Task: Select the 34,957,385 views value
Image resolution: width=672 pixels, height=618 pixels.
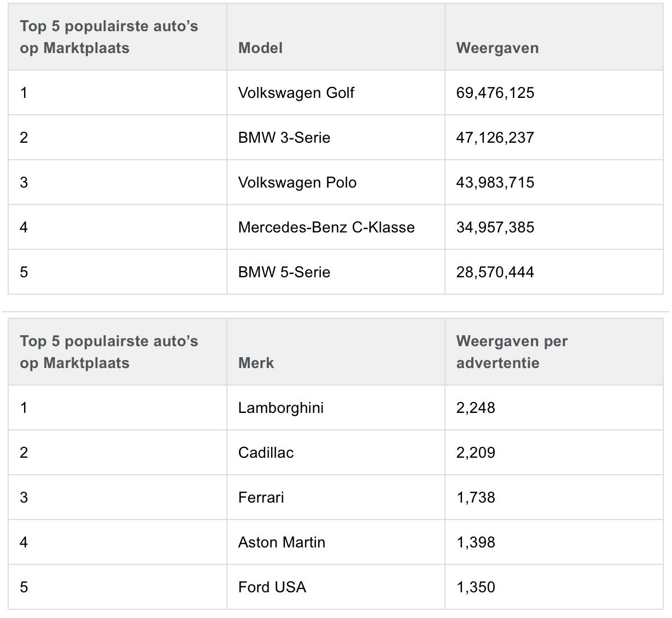Action: tap(495, 228)
